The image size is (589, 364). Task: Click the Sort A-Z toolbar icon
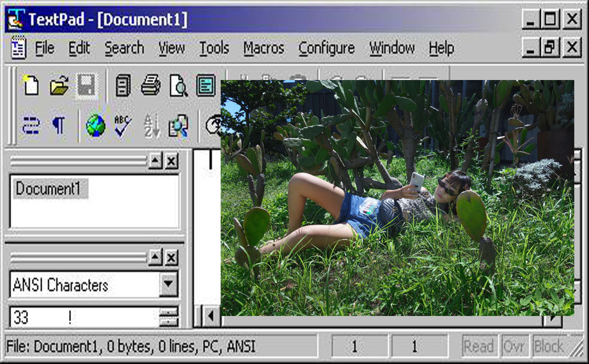pyautogui.click(x=152, y=125)
